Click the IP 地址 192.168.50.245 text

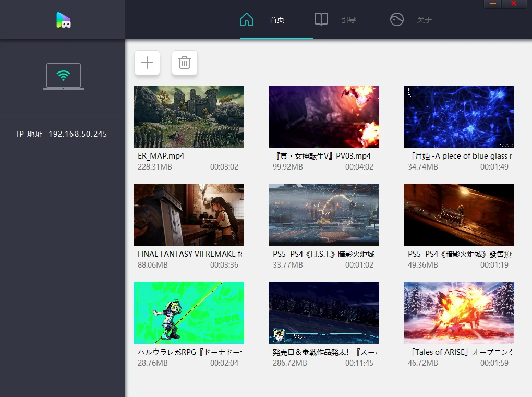click(62, 134)
